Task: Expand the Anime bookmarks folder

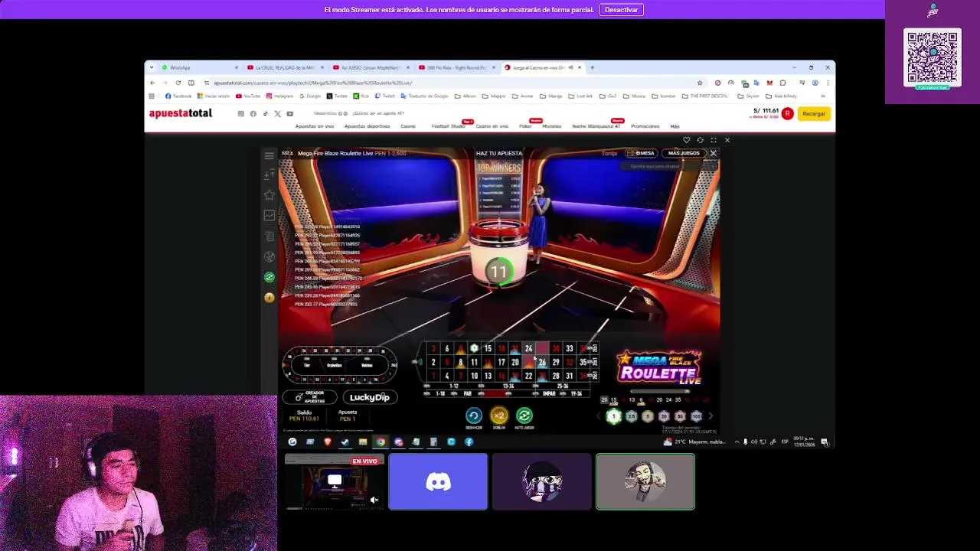Action: click(x=523, y=96)
